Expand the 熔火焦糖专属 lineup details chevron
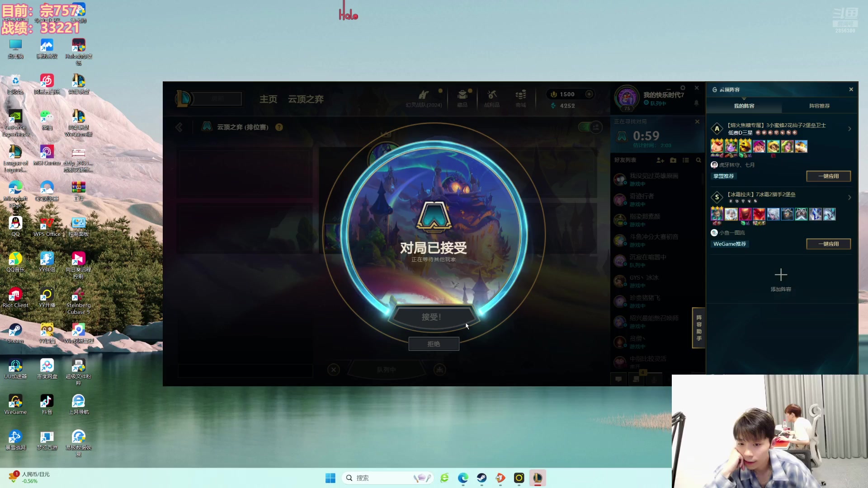This screenshot has height=488, width=868. 849,129
